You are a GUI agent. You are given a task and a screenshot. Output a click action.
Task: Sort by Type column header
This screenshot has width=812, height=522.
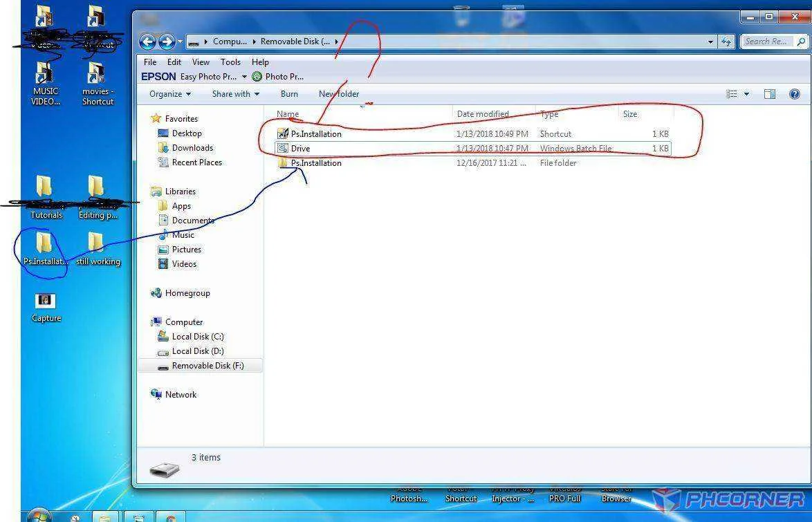tap(549, 114)
